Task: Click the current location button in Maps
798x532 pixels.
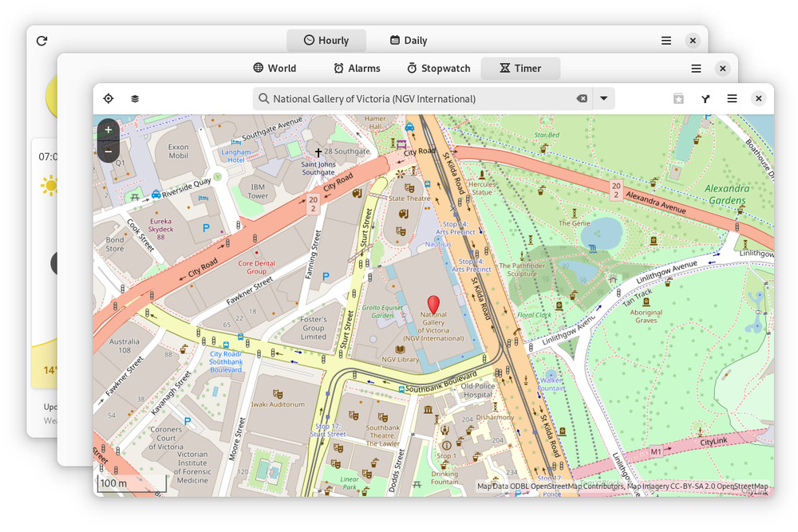Action: (x=109, y=99)
